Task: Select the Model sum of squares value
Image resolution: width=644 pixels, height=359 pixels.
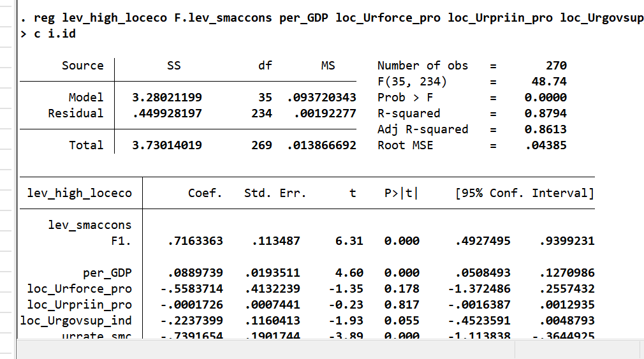Action: [x=167, y=98]
